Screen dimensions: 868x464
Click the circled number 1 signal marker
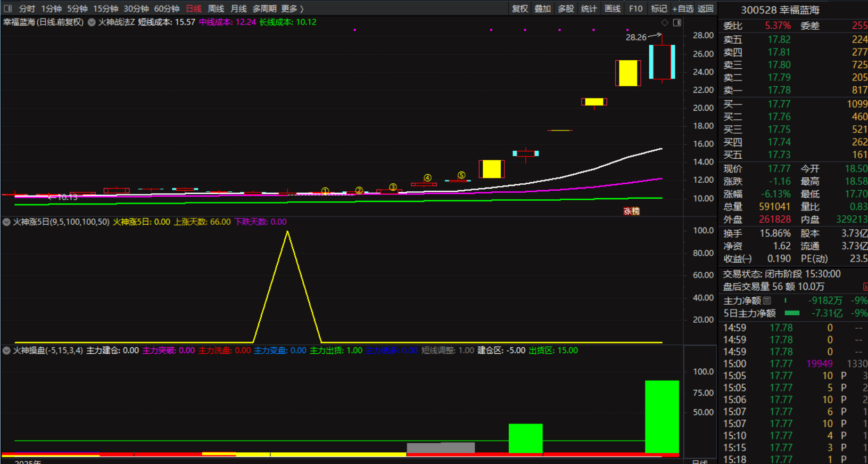pos(325,191)
